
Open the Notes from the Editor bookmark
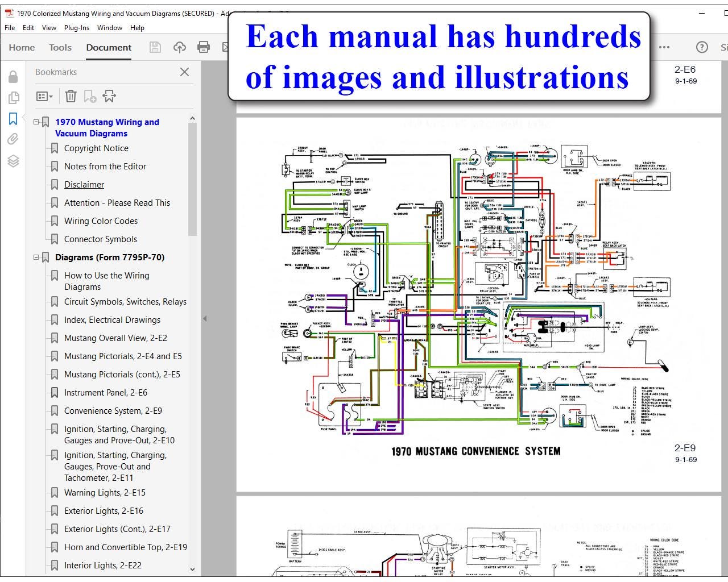click(x=105, y=167)
